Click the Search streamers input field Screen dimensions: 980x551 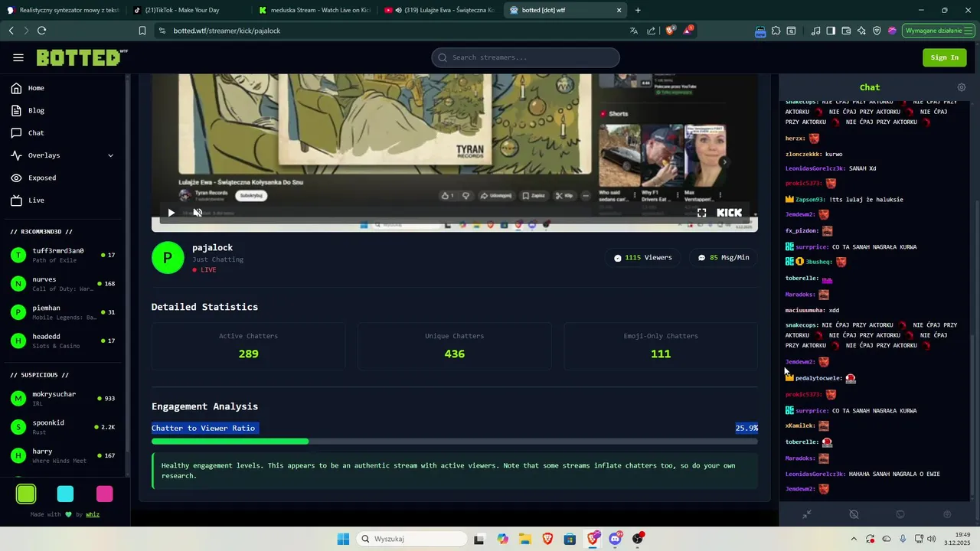pyautogui.click(x=525, y=57)
